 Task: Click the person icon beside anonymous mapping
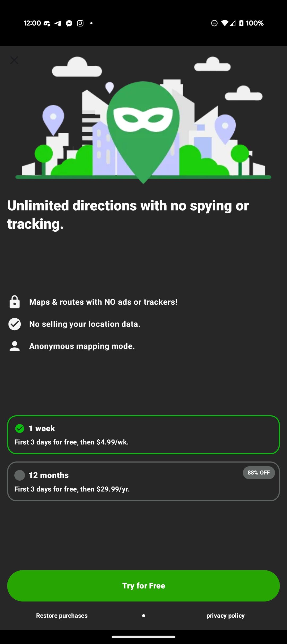15,346
